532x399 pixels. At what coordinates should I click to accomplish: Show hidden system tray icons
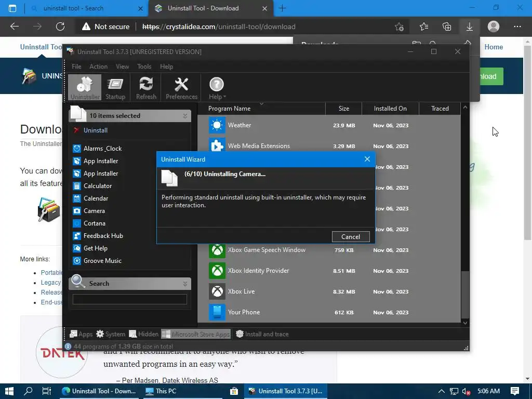(442, 391)
